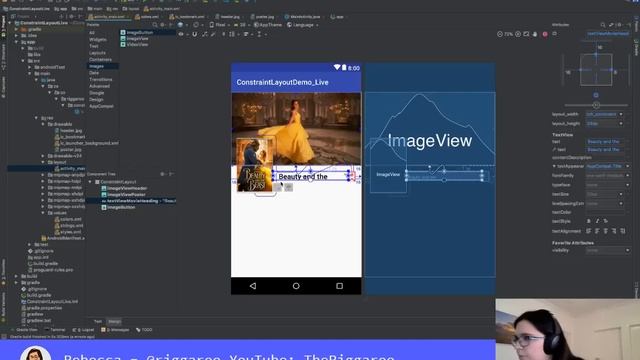Toggle the view options eye icon

181,34
